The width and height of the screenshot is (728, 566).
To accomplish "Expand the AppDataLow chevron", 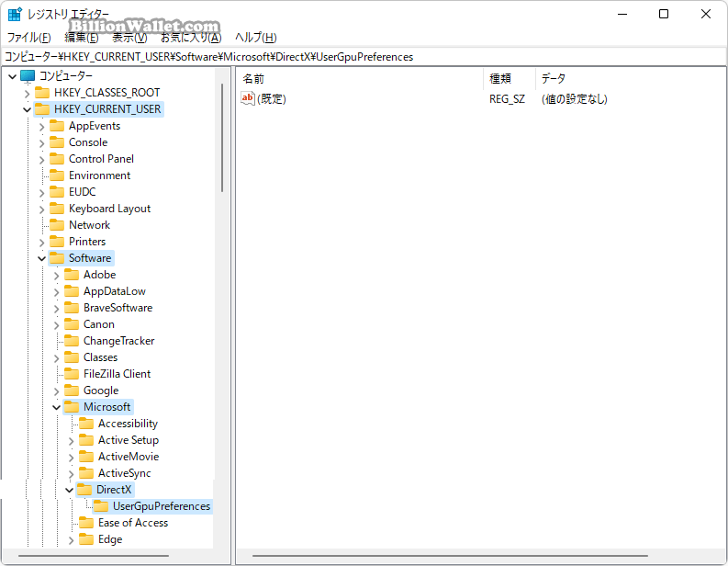I will point(57,292).
